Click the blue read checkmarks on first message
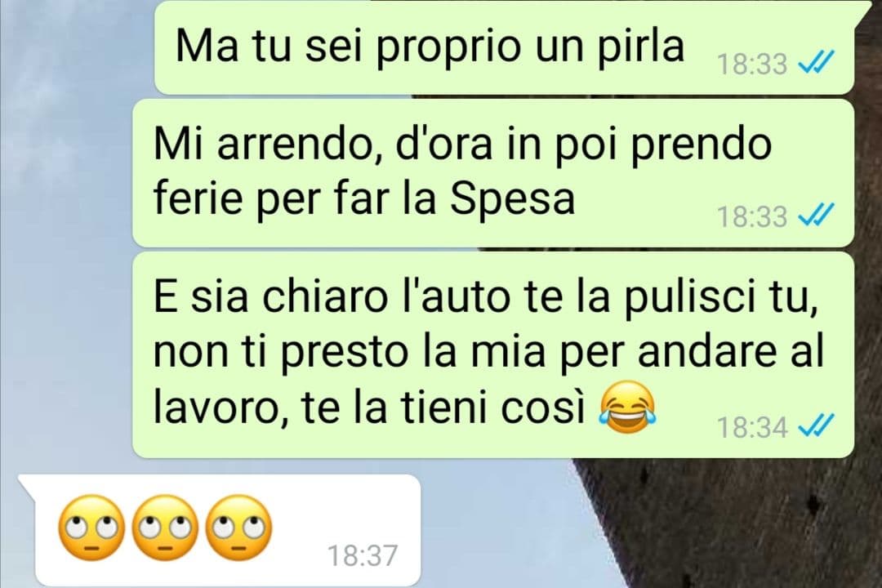The height and width of the screenshot is (588, 882). (x=817, y=64)
